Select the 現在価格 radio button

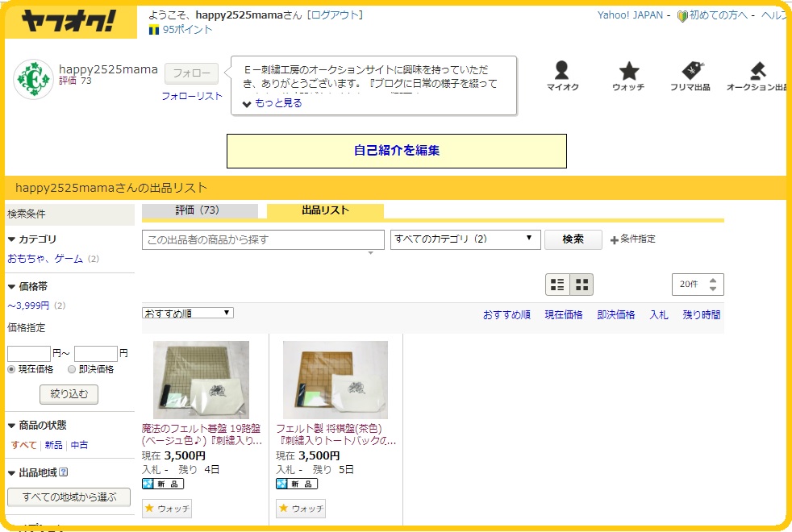[x=11, y=369]
